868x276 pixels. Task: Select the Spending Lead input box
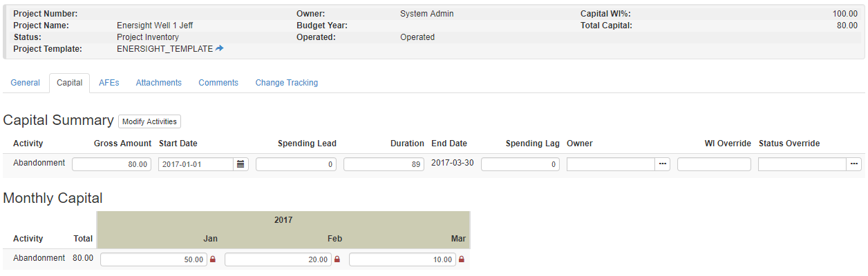296,164
